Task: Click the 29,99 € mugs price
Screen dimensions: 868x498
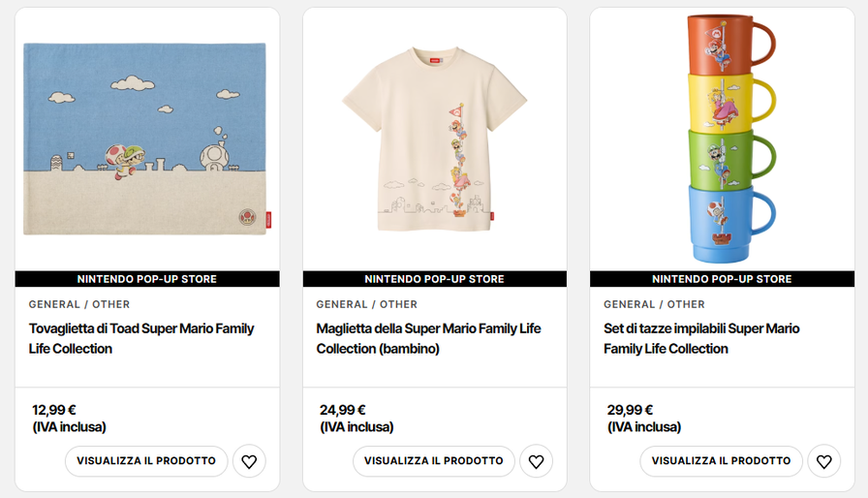Action: [630, 410]
